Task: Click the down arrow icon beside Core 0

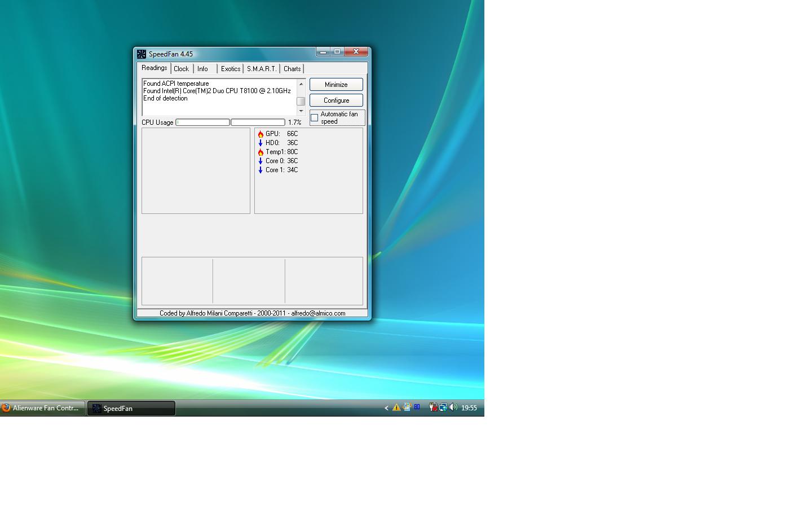Action: point(261,161)
